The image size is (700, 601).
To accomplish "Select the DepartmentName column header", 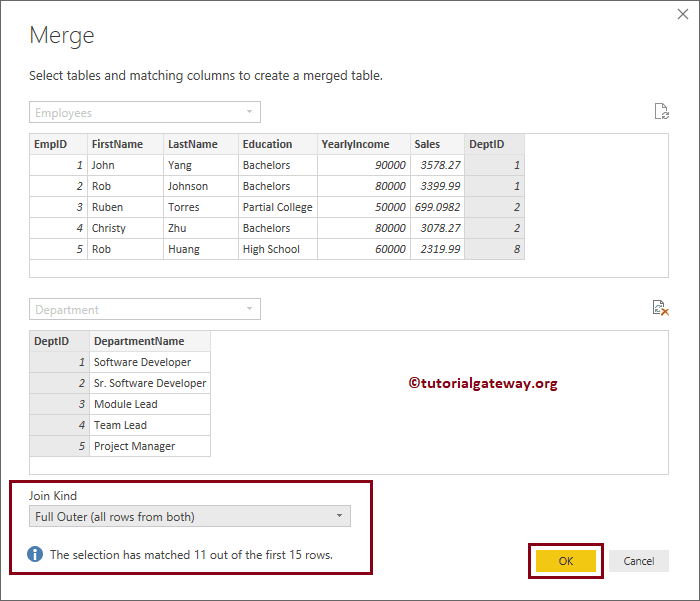I will click(x=150, y=341).
